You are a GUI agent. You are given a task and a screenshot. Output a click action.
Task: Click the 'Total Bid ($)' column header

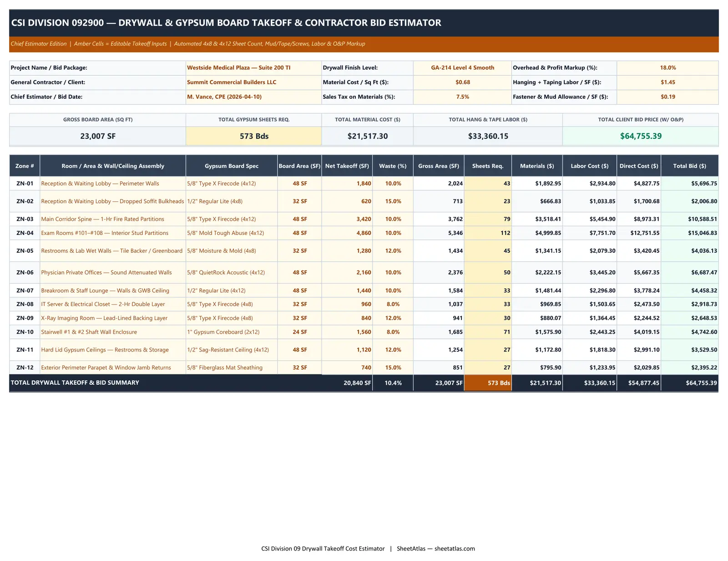[x=690, y=166]
